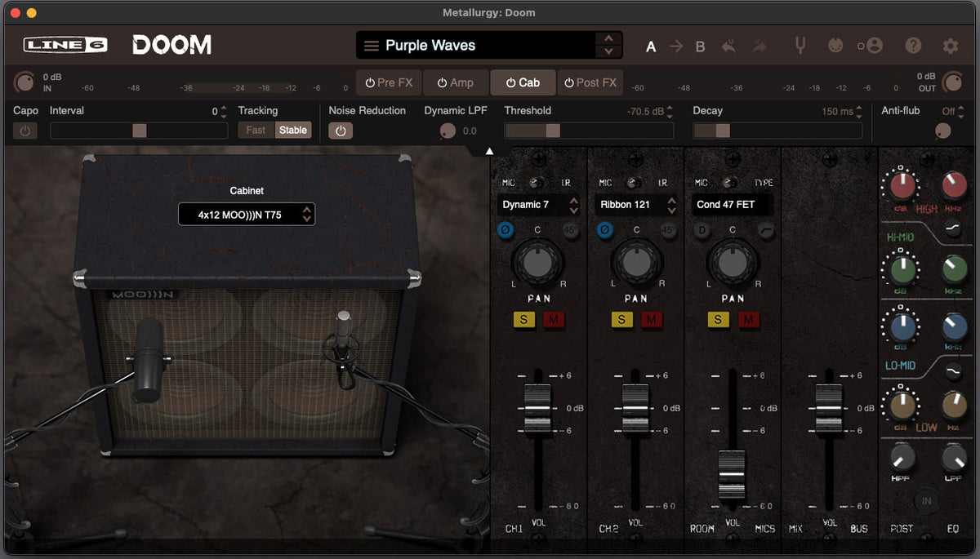Toggle the HIGH band shelf shape icon
980x559 pixels.
click(x=953, y=230)
